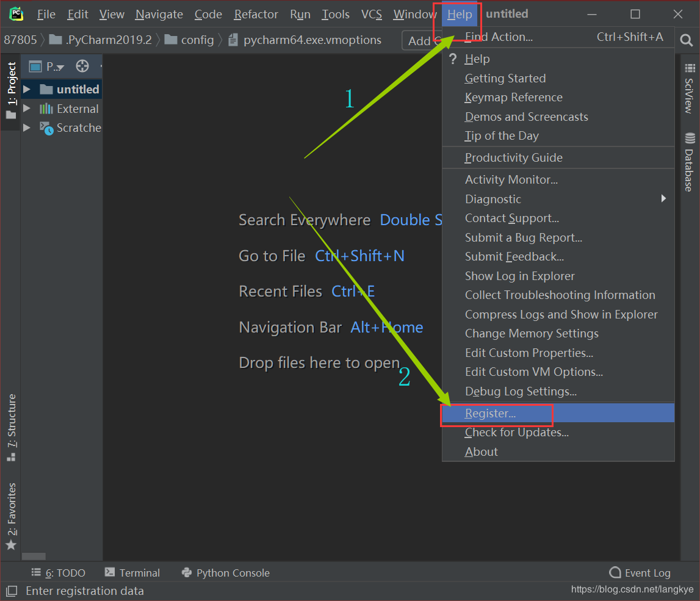Image resolution: width=700 pixels, height=601 pixels.
Task: Open the Search Everywhere magnifier icon
Action: click(686, 41)
